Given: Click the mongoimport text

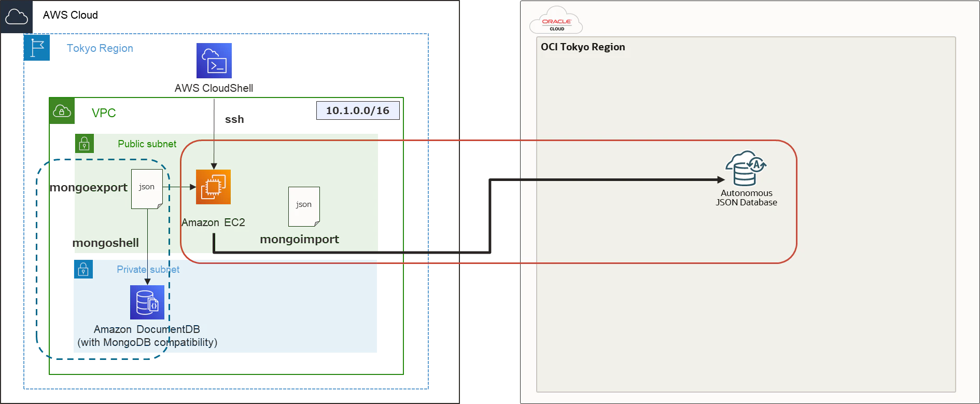Looking at the screenshot, I should [299, 239].
